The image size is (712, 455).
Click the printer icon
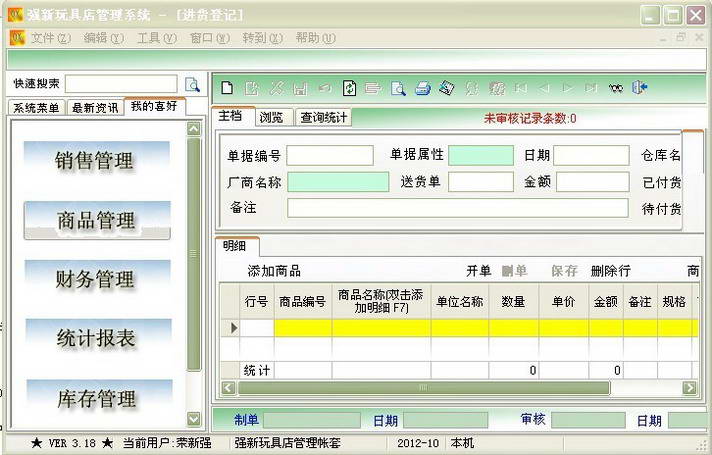click(423, 88)
